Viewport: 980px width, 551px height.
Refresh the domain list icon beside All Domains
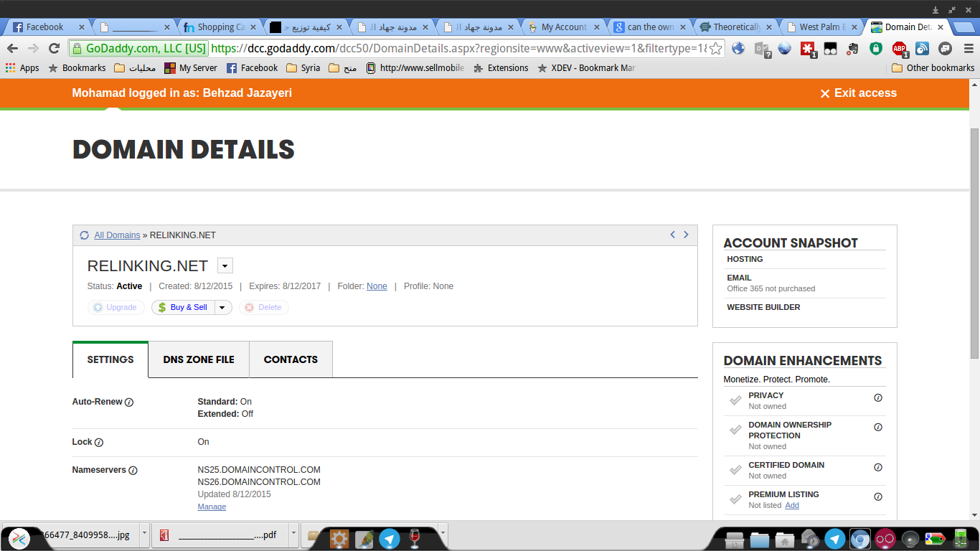click(85, 235)
